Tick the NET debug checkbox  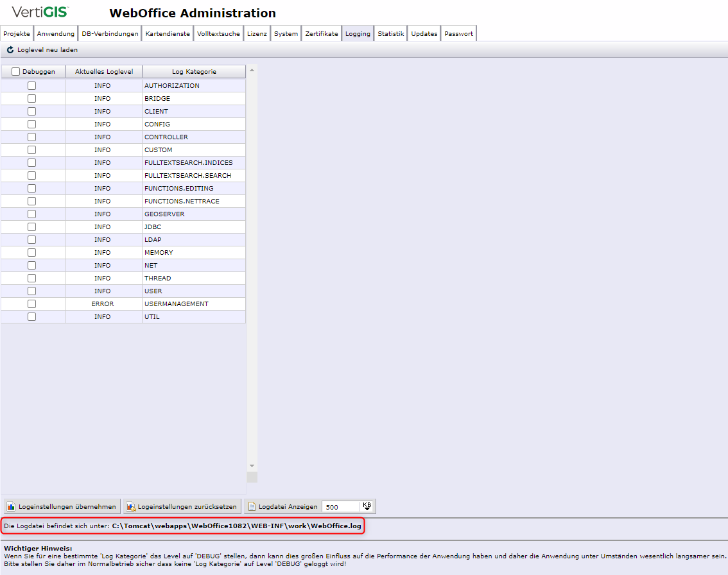31,266
